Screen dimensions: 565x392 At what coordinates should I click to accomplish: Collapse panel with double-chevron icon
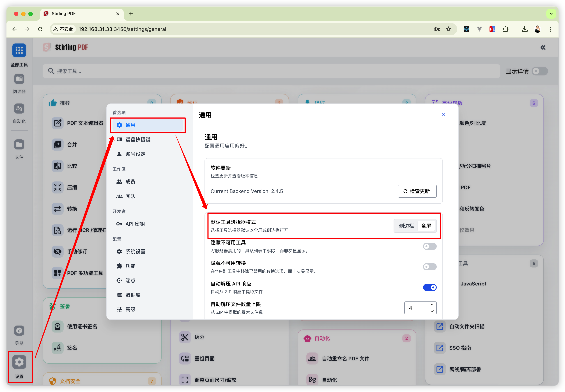coord(543,47)
